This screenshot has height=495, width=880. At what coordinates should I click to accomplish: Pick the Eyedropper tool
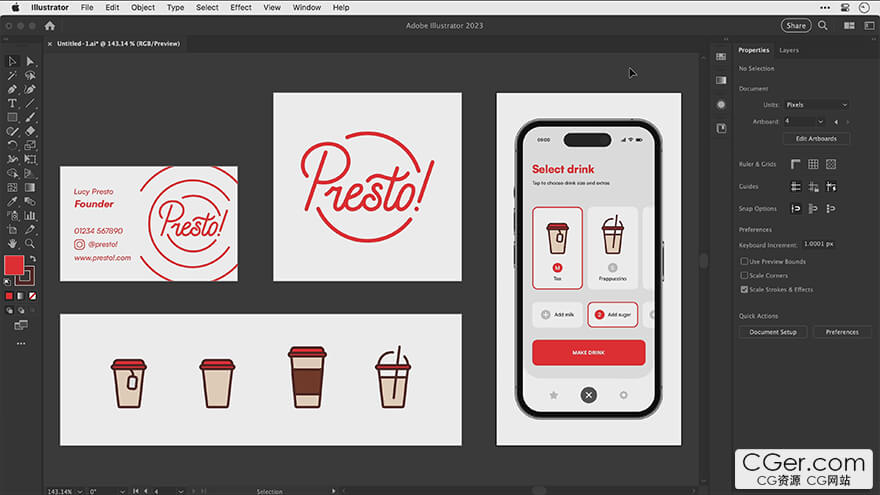pos(12,201)
